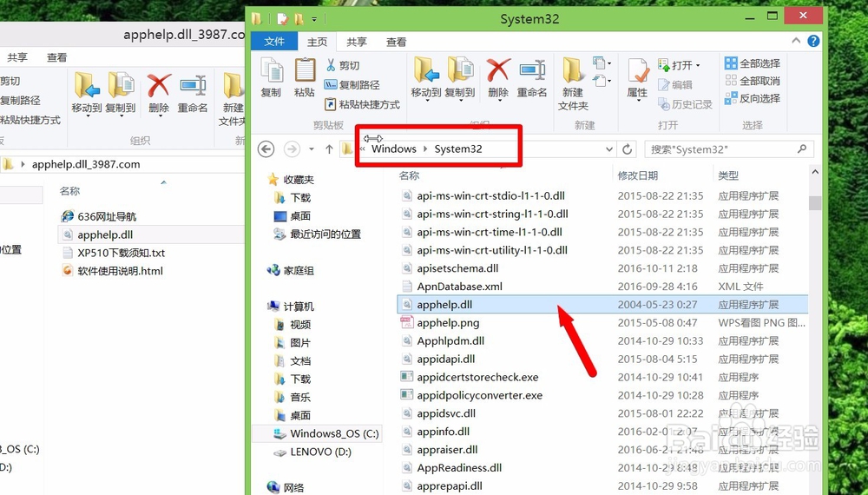Click in the Search System32 input field
Screen dimensions: 868x495
tap(720, 149)
